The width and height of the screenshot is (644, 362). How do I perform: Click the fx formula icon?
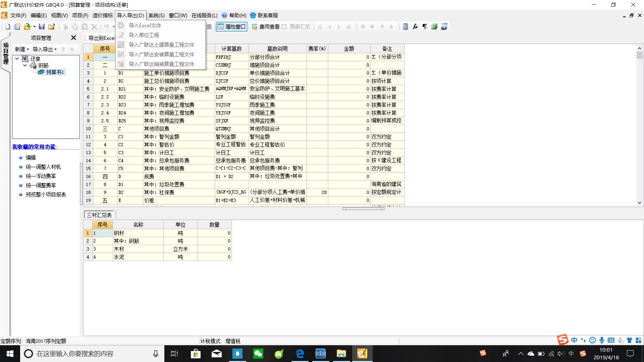click(x=415, y=27)
